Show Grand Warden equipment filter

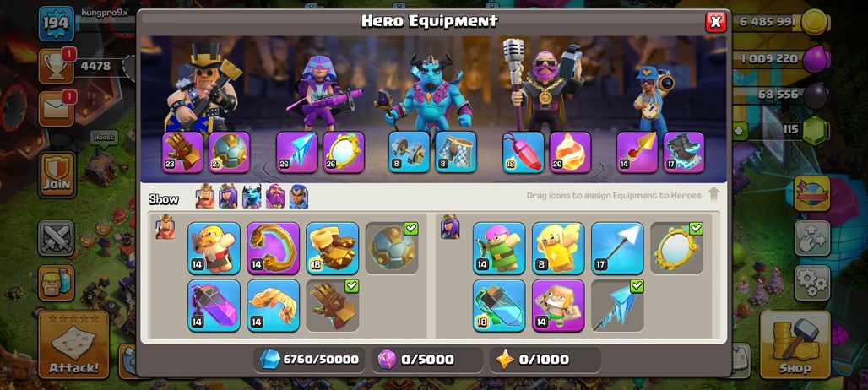point(275,197)
